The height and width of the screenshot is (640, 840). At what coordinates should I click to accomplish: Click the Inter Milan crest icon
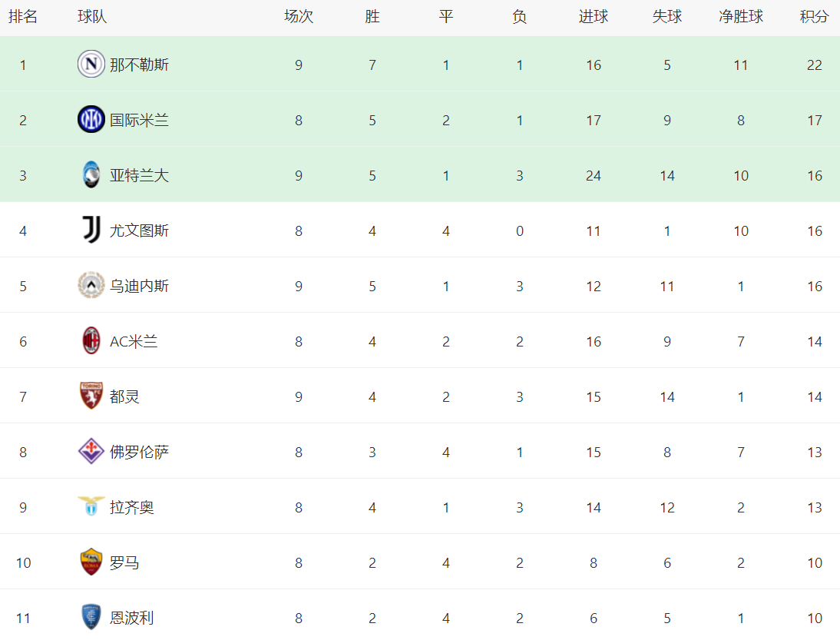tap(91, 120)
